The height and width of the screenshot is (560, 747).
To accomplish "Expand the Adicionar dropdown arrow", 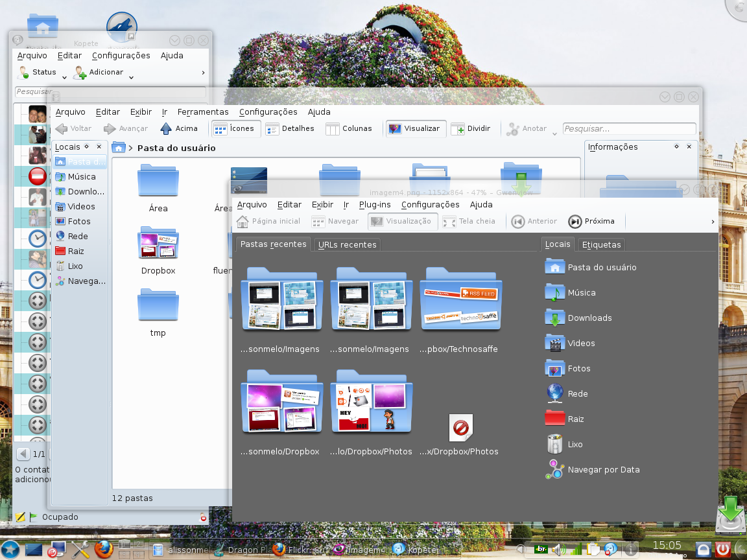I will [x=131, y=77].
